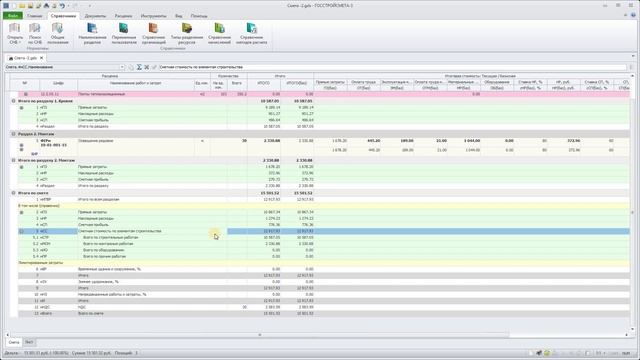Select row 'Всего по строительным работам'
This screenshot has height=360, width=640.
323,237
